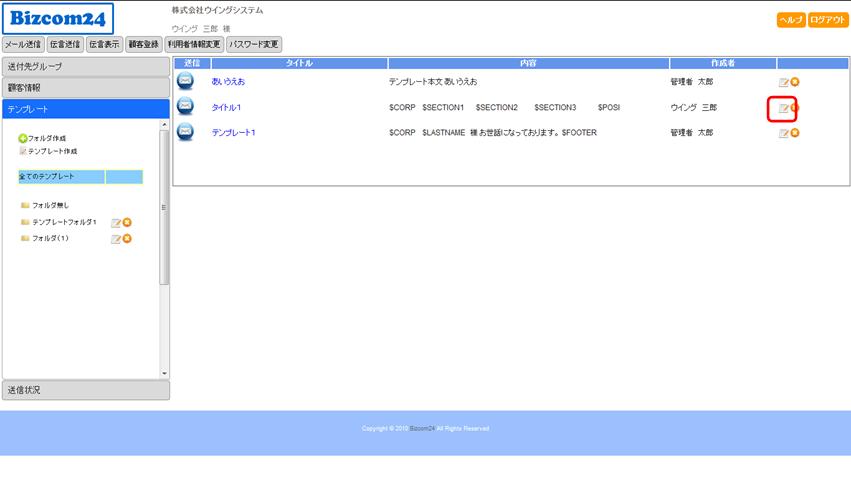Click the send icon in the タイトル1 row
Image resolution: width=851 pixels, height=495 pixels.
(x=185, y=106)
